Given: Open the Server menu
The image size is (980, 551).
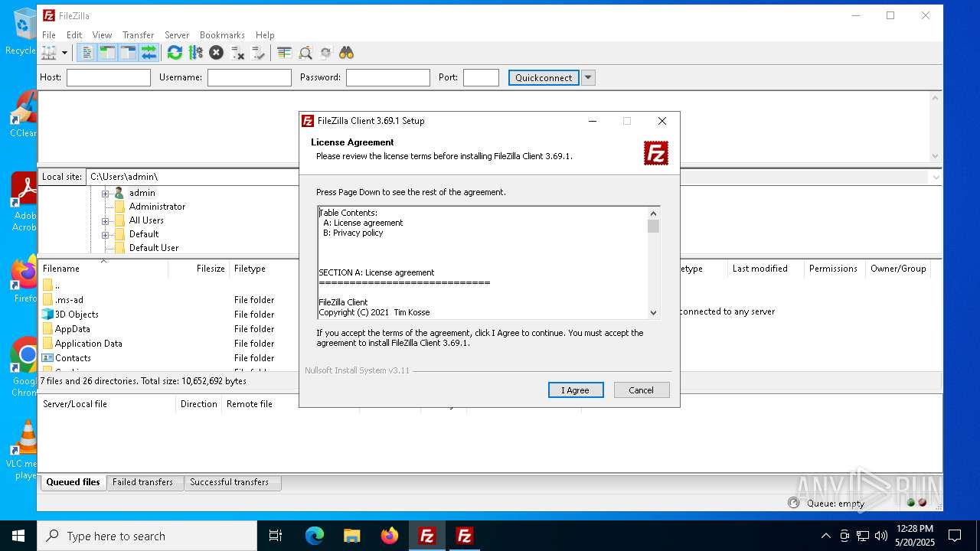Looking at the screenshot, I should [177, 35].
